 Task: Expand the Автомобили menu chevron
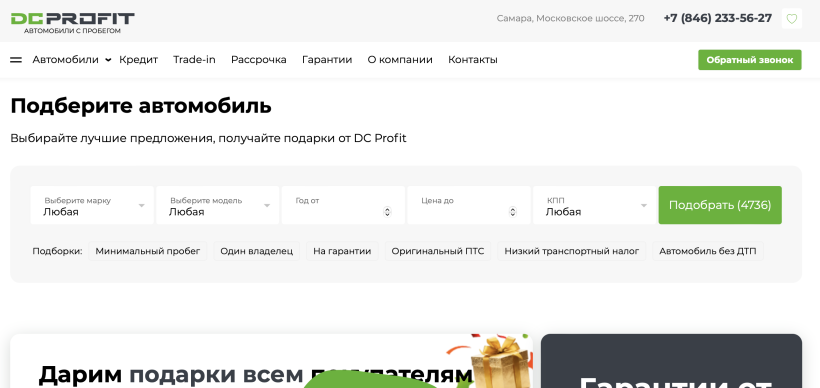pyautogui.click(x=108, y=60)
